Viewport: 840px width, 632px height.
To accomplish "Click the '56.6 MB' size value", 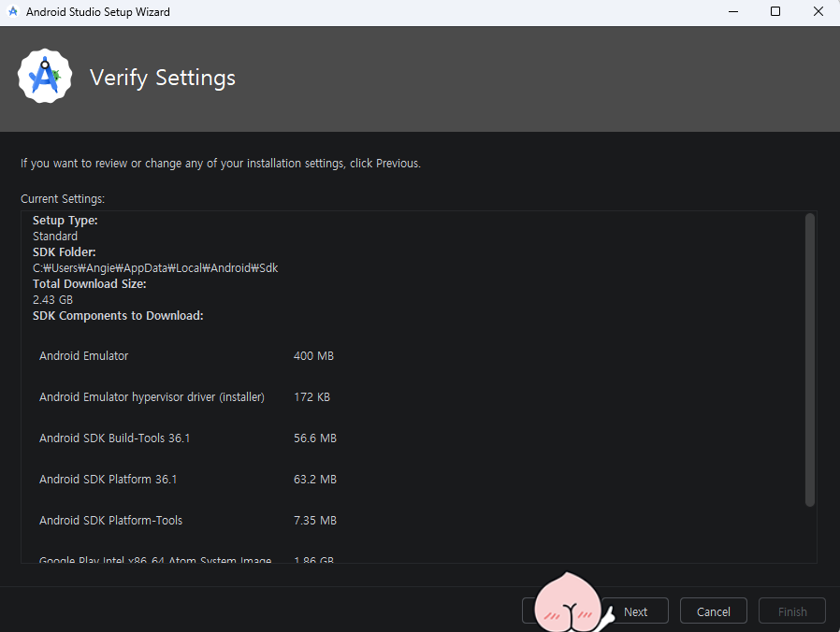I will [315, 438].
